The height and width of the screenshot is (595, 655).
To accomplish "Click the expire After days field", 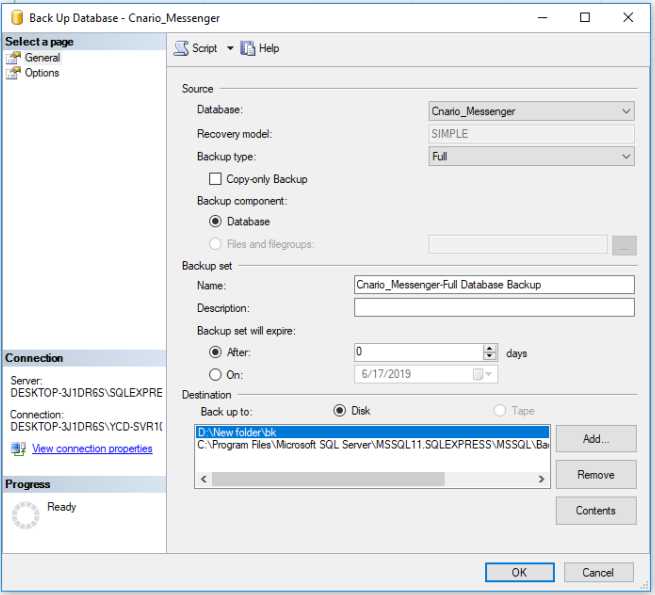I will (x=419, y=352).
